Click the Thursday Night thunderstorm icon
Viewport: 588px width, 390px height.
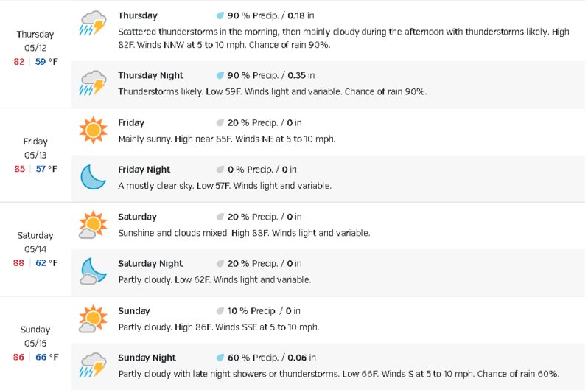coord(93,83)
